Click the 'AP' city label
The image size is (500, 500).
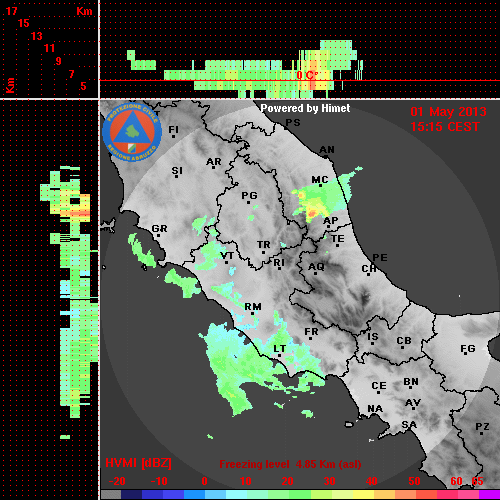point(331,221)
